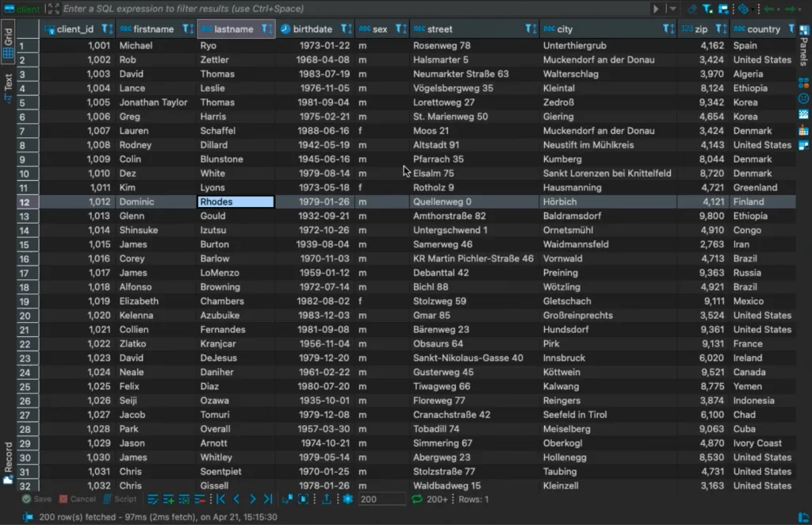Click the Cancel button in the bottom toolbar
This screenshot has width=812, height=525.
(x=77, y=499)
